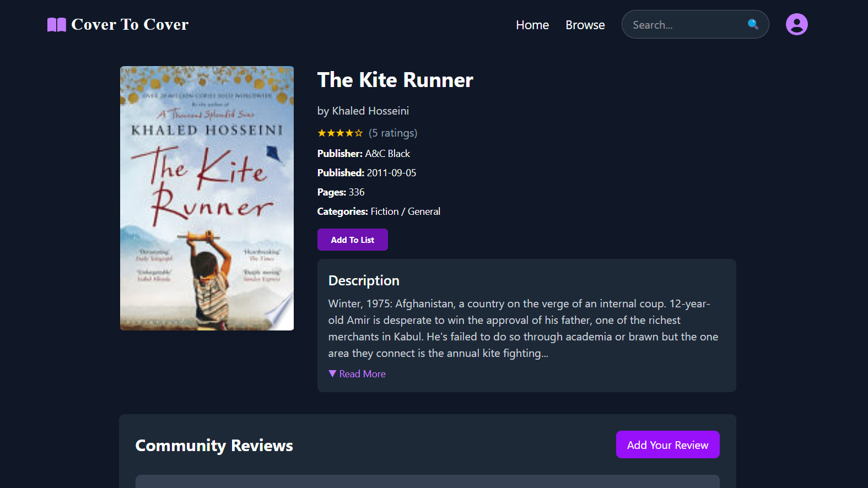Image resolution: width=868 pixels, height=488 pixels.
Task: Click the Cover To Cover site title
Action: pos(130,25)
